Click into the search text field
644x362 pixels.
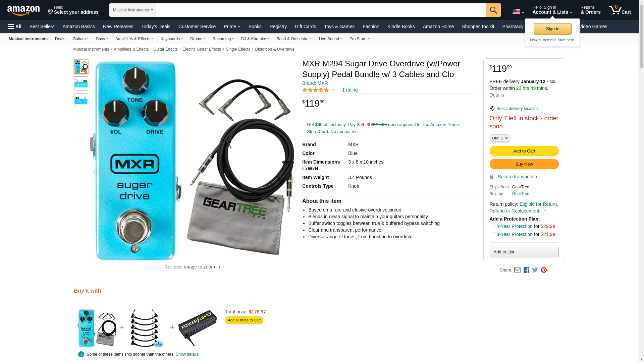coord(321,10)
